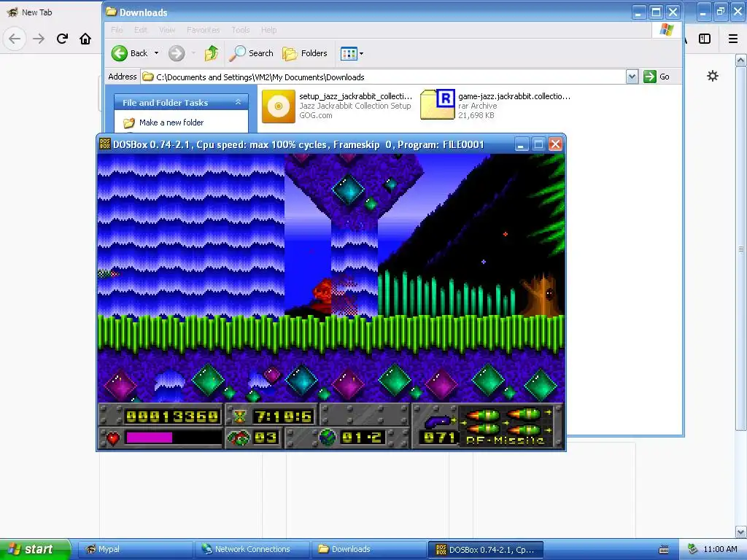Click the DOSBox title bar icon

[105, 144]
